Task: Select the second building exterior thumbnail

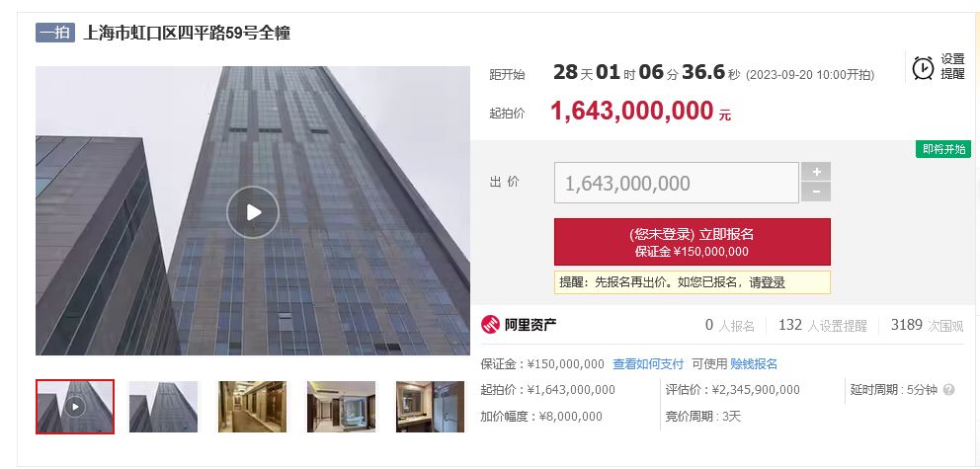Action: click(x=164, y=407)
